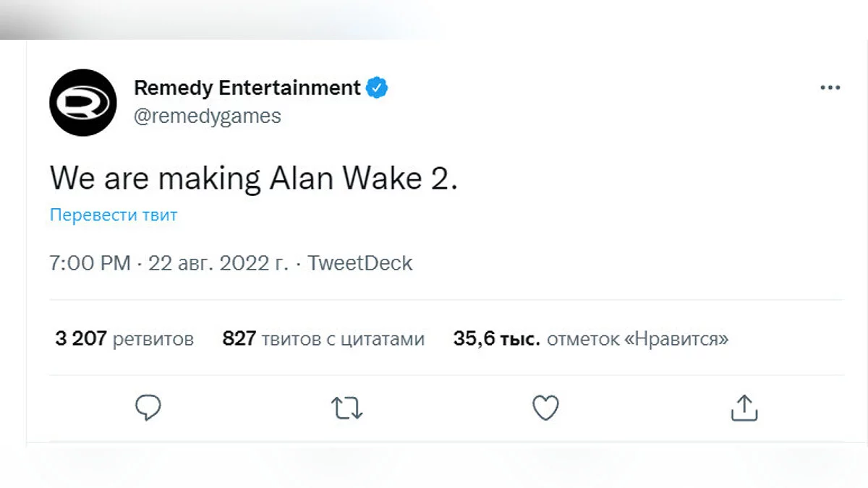
Task: Open the three-dot more options menu
Action: (830, 88)
